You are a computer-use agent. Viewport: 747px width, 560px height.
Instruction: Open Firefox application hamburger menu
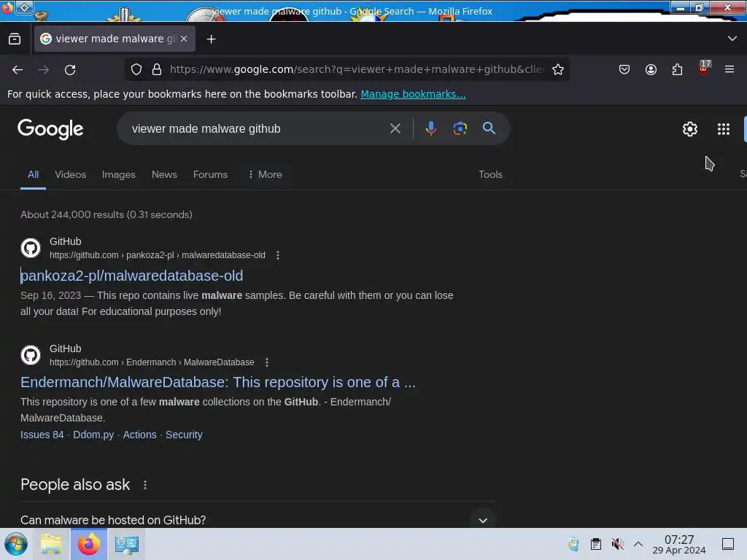[729, 69]
